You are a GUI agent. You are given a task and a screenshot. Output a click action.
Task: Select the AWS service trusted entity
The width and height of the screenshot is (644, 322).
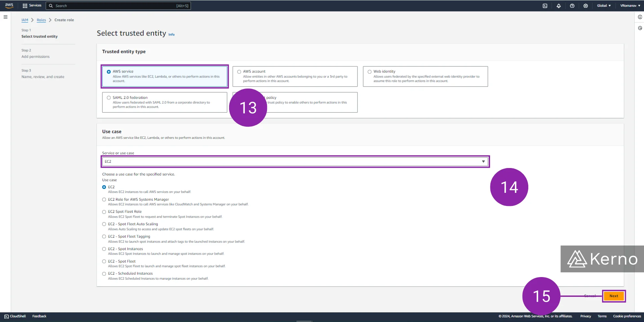(x=165, y=76)
